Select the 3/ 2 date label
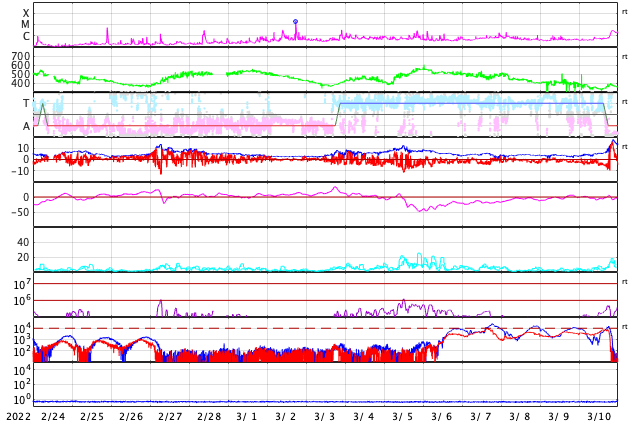 tap(286, 417)
